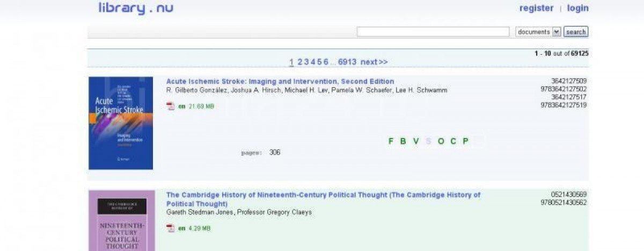Select ISBN 0521430569
Screen dimensions: 644x251
click(569, 195)
